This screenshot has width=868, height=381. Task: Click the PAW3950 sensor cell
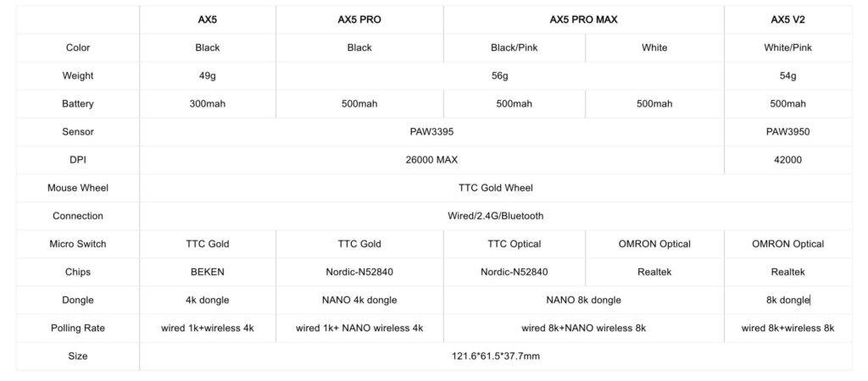click(787, 132)
